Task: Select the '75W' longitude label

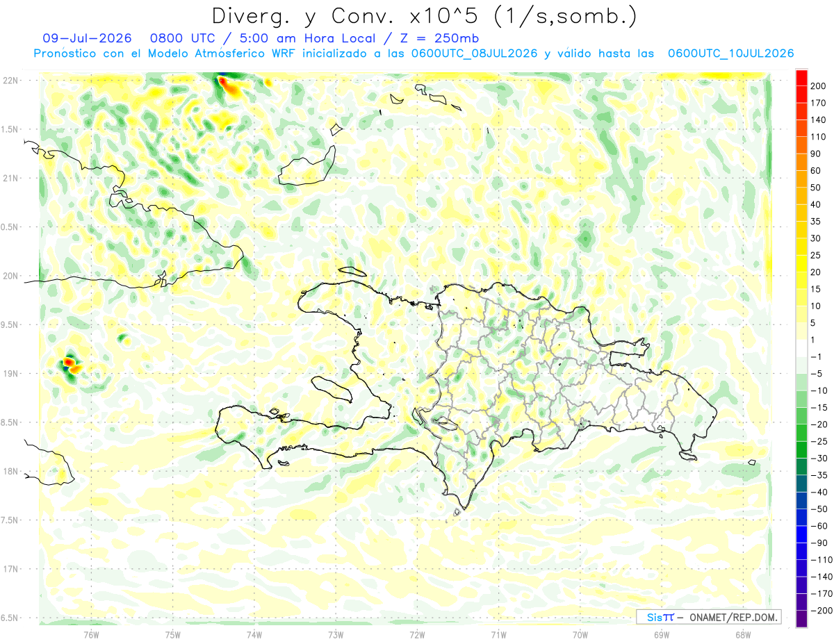Action: coord(173,634)
